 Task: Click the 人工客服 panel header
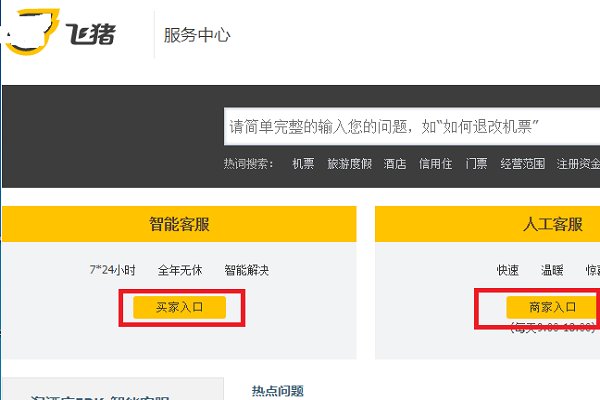[488, 224]
